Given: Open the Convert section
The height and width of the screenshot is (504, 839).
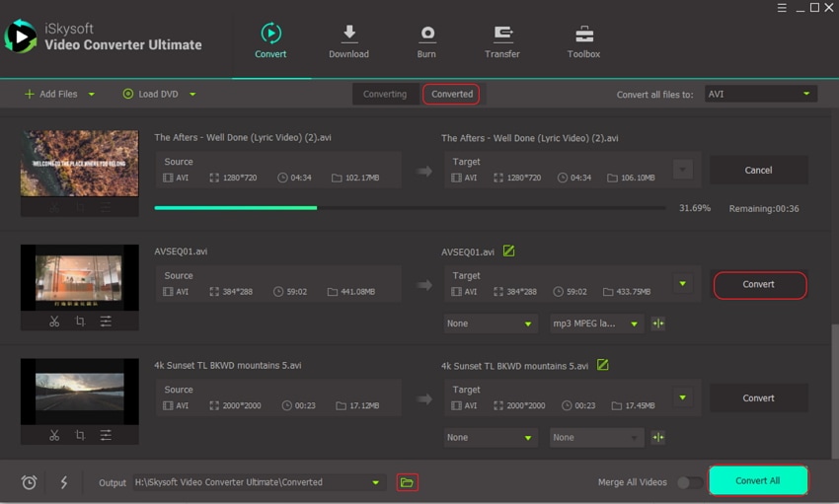Looking at the screenshot, I should 270,40.
